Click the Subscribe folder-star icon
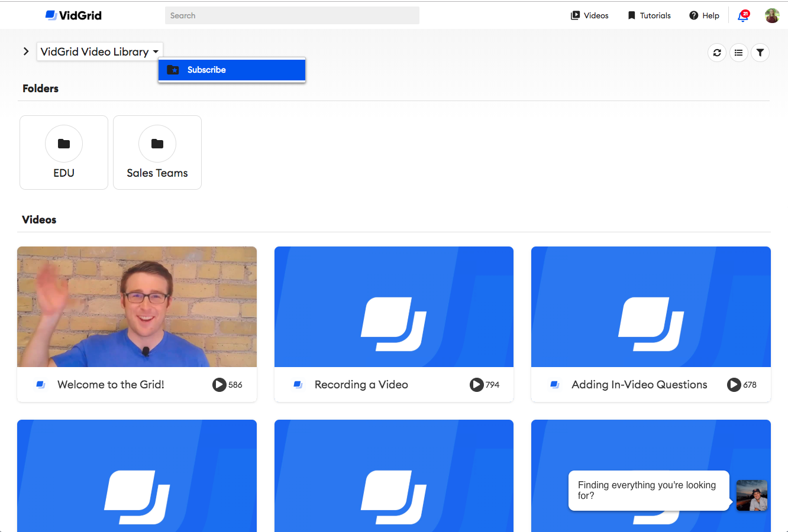The height and width of the screenshot is (532, 788). click(x=173, y=70)
